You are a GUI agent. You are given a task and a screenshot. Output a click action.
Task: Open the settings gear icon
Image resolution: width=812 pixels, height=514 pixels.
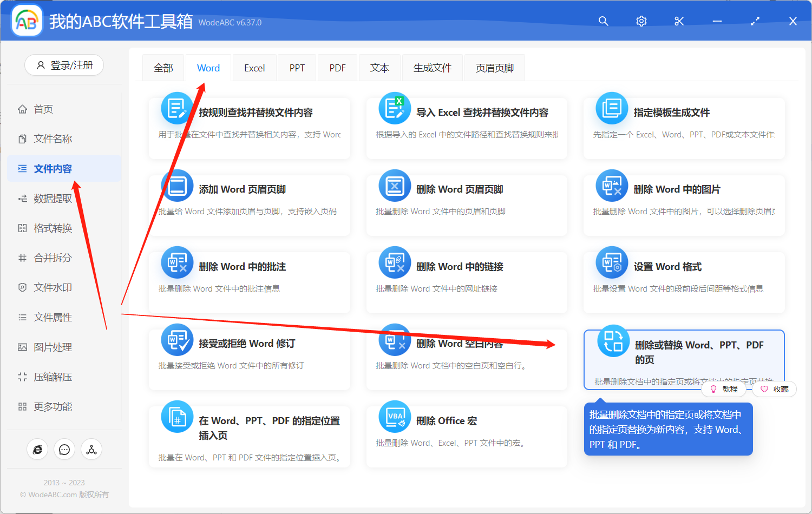coord(641,21)
